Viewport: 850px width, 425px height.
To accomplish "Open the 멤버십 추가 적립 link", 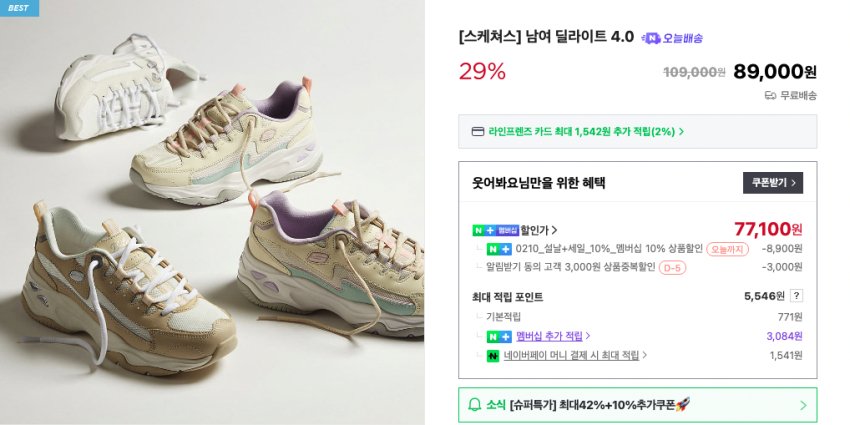I will pos(549,337).
